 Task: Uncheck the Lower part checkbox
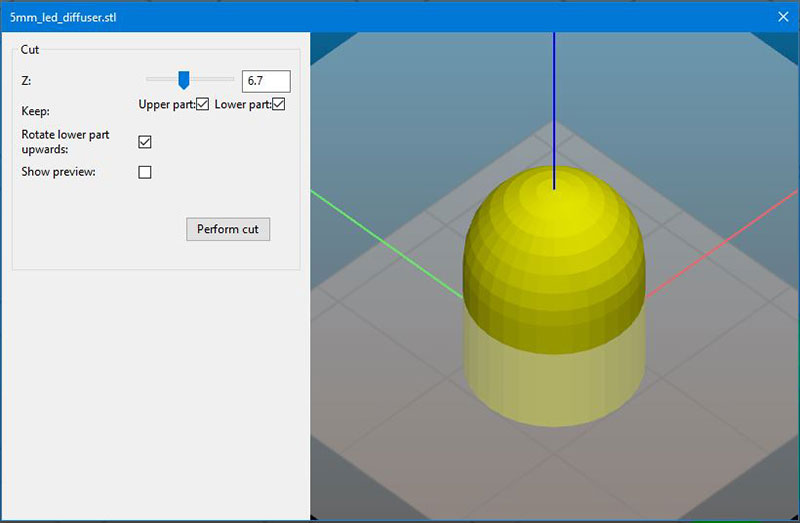pyautogui.click(x=279, y=105)
